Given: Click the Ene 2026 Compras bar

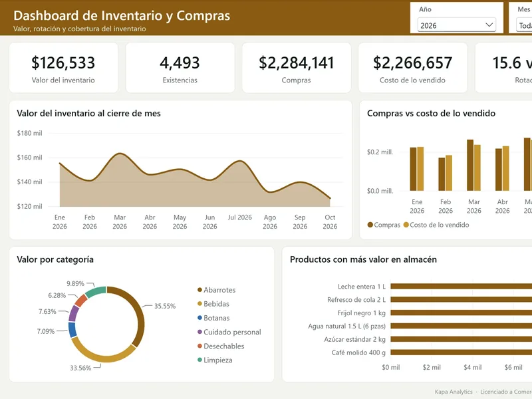Looking at the screenshot, I should 413,169.
